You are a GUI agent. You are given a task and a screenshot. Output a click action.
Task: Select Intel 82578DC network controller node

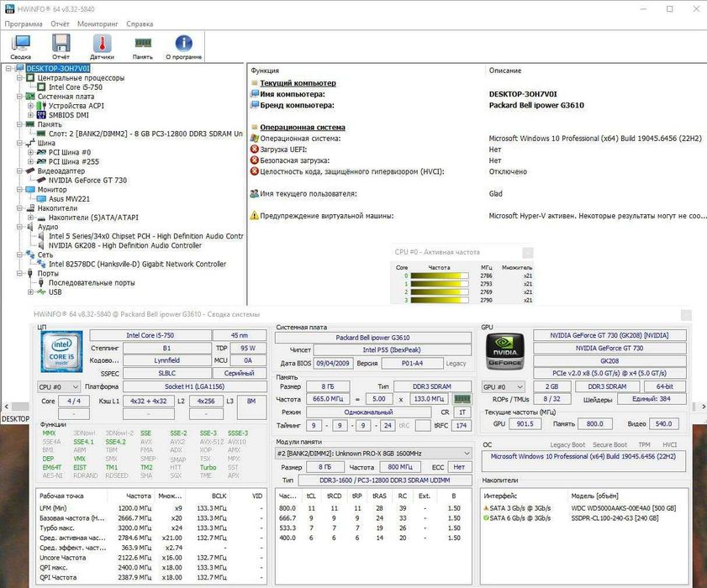137,264
